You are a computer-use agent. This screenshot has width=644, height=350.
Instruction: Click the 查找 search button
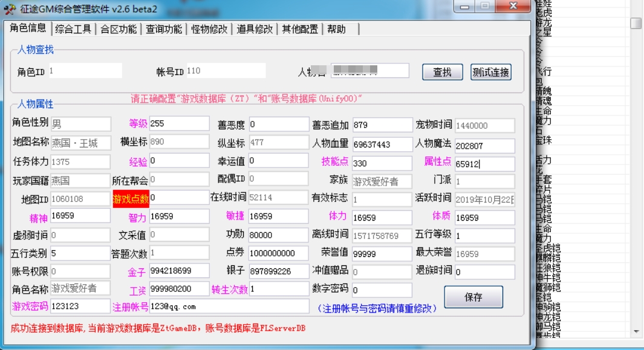pos(441,72)
